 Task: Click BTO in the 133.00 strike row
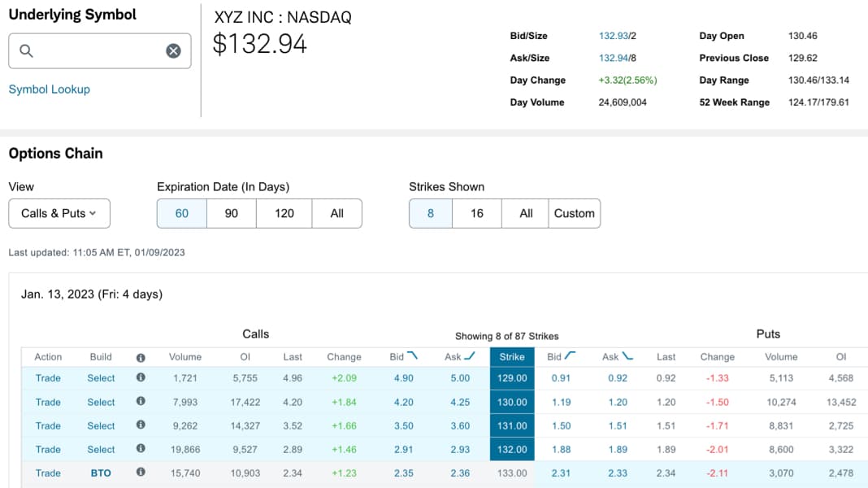tap(101, 473)
